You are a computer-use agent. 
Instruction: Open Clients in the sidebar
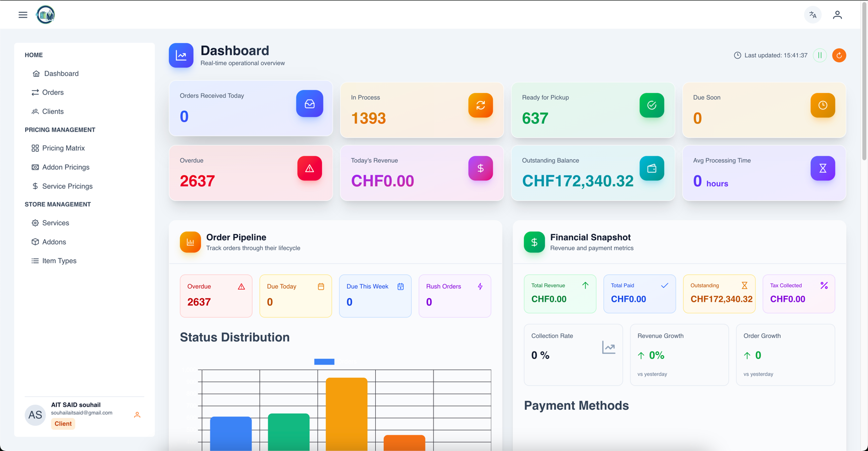click(84, 111)
